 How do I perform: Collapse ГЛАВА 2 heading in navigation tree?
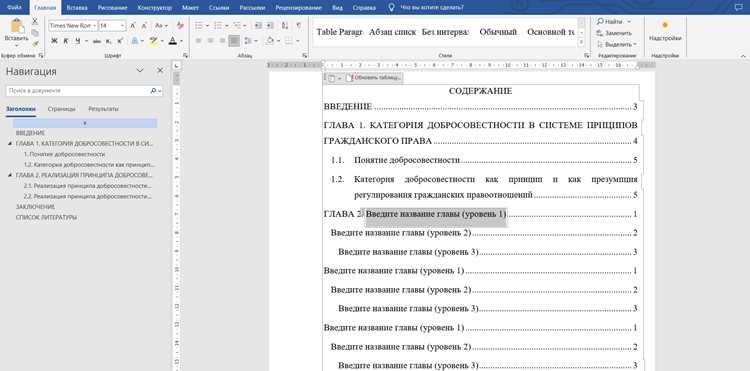click(10, 175)
